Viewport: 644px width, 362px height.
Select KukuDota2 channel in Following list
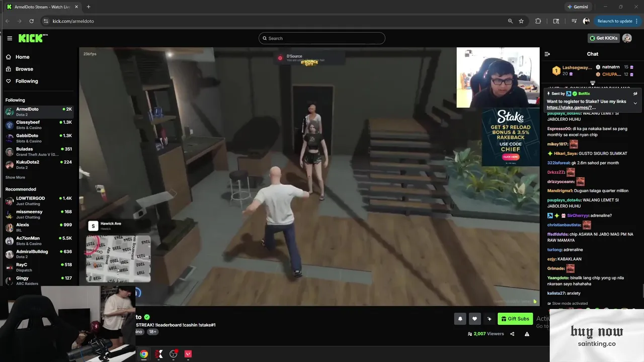point(39,165)
